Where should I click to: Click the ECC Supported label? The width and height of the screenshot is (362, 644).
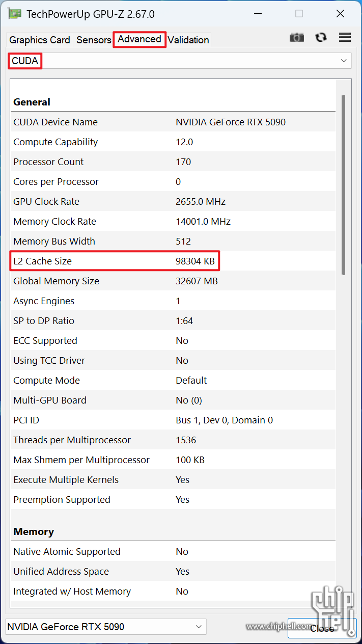tap(45, 341)
